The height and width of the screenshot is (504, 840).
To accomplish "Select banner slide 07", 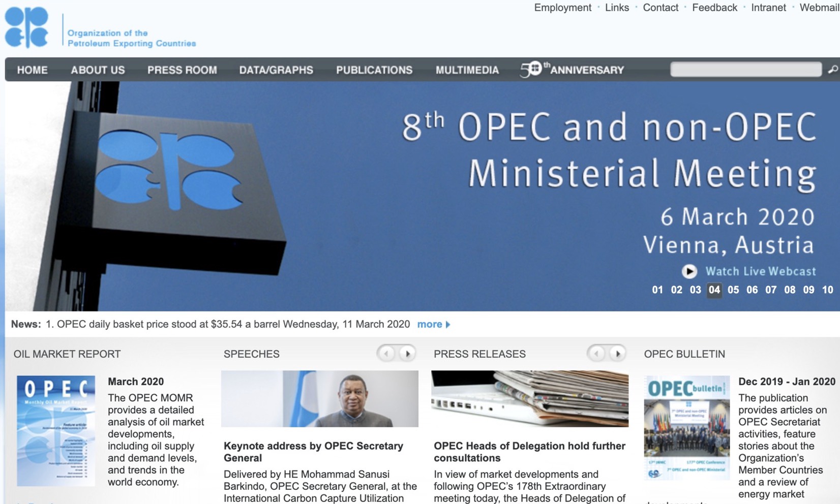I will coord(771,290).
